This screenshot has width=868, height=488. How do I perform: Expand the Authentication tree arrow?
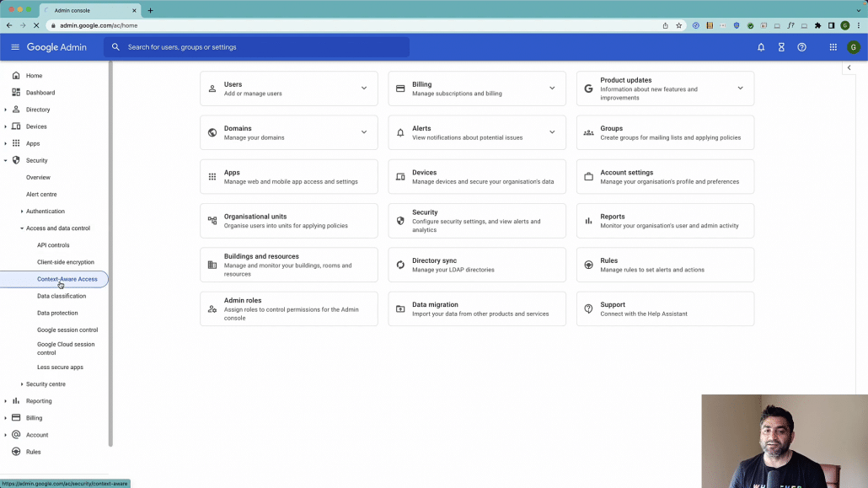click(22, 211)
